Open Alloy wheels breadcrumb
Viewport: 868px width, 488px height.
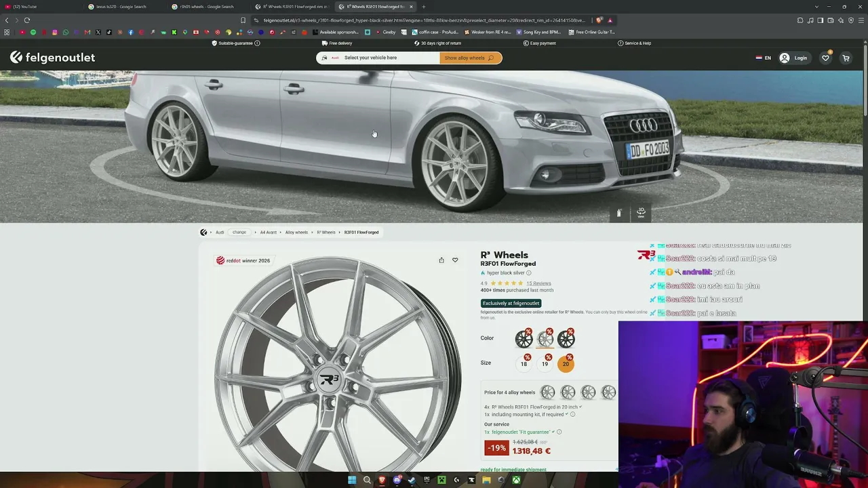click(296, 232)
